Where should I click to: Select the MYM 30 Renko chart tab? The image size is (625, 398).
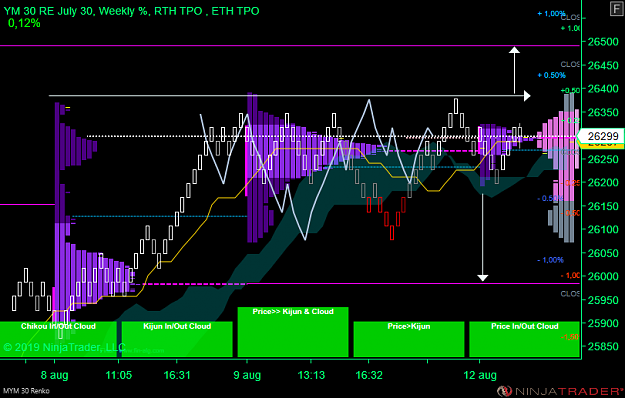[x=26, y=391]
